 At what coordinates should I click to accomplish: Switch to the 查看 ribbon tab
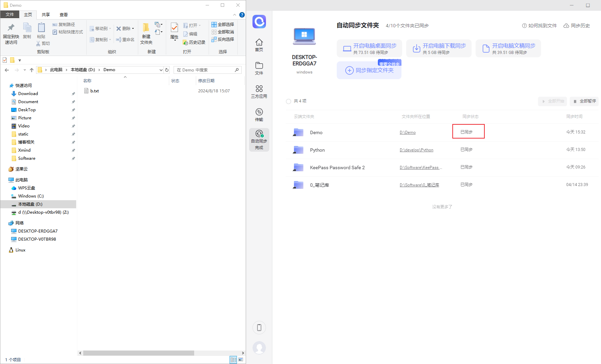point(64,15)
